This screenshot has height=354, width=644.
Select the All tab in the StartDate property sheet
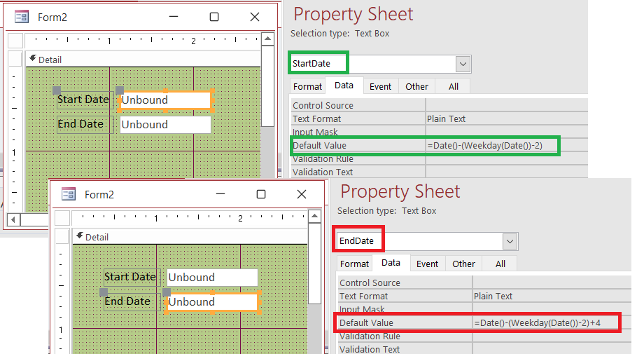[454, 86]
